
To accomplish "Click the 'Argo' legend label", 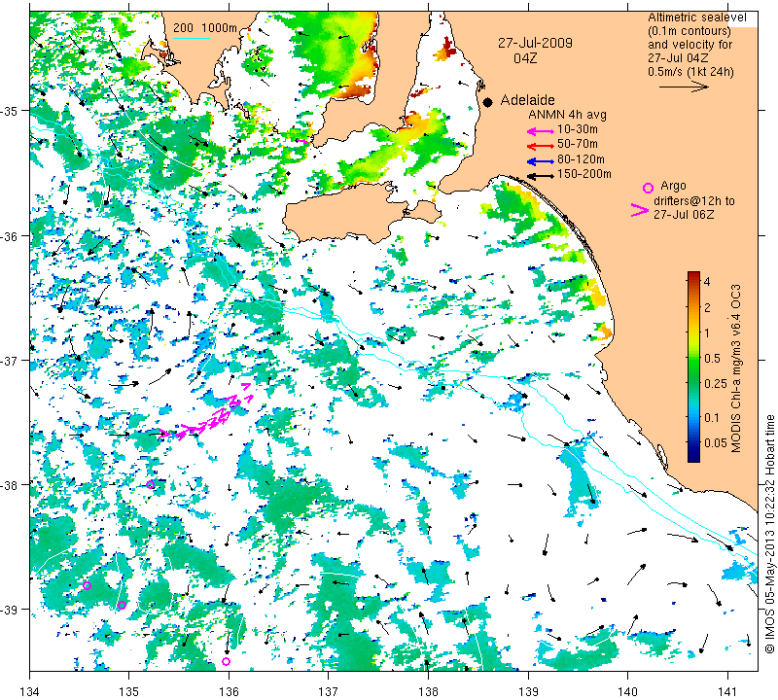I will pos(673,186).
